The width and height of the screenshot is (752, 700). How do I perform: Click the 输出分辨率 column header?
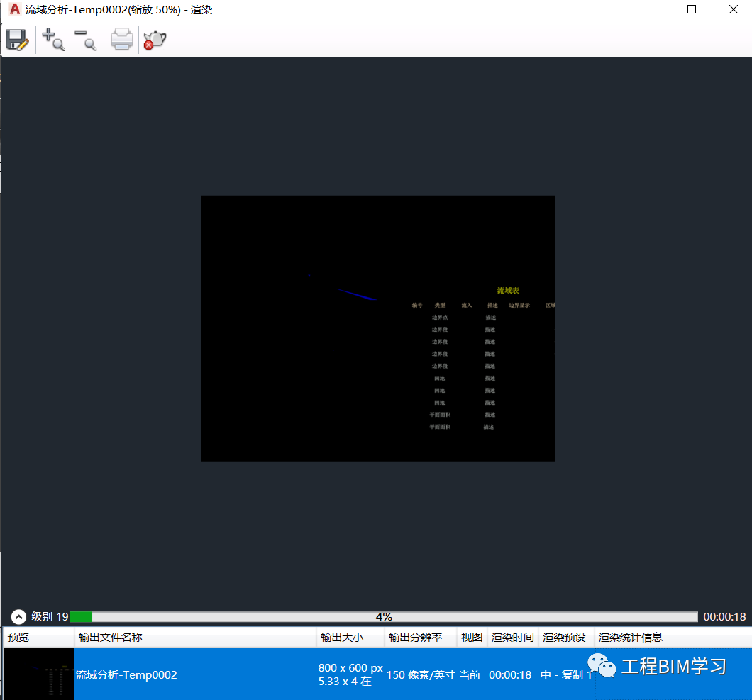(x=421, y=637)
